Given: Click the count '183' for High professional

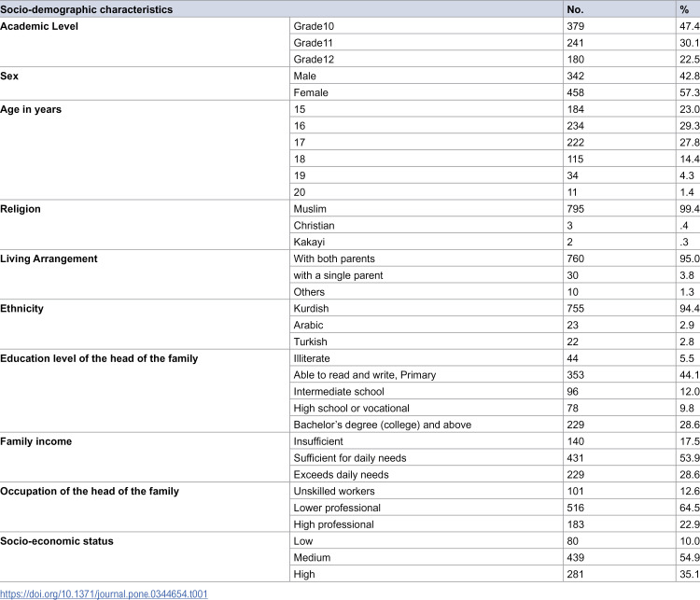Looking at the screenshot, I should click(x=576, y=524).
